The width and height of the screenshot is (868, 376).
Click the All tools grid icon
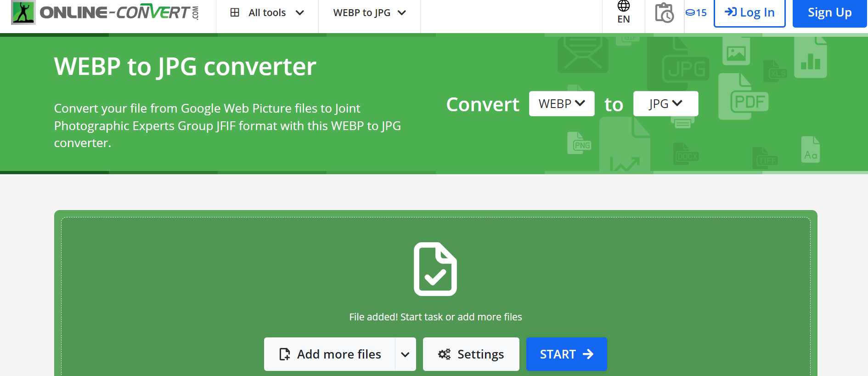pyautogui.click(x=235, y=12)
